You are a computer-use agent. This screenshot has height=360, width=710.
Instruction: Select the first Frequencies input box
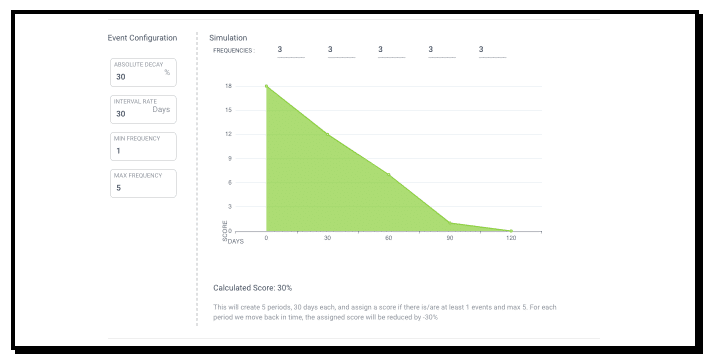(x=291, y=50)
